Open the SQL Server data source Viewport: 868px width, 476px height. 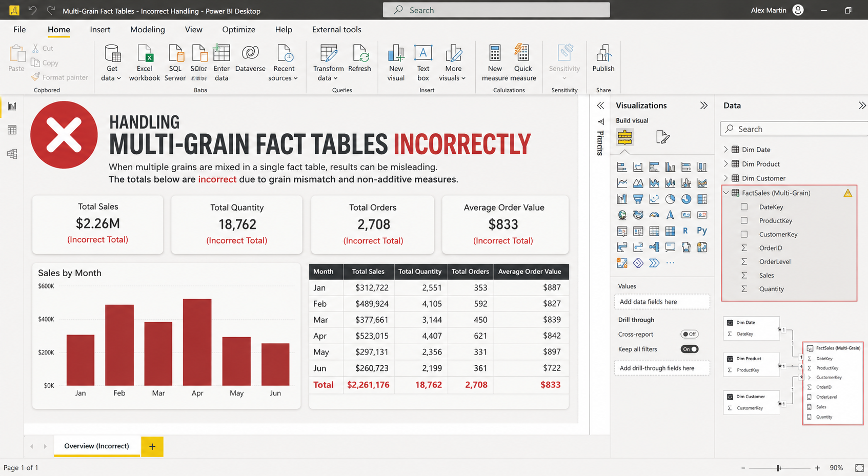tap(175, 63)
